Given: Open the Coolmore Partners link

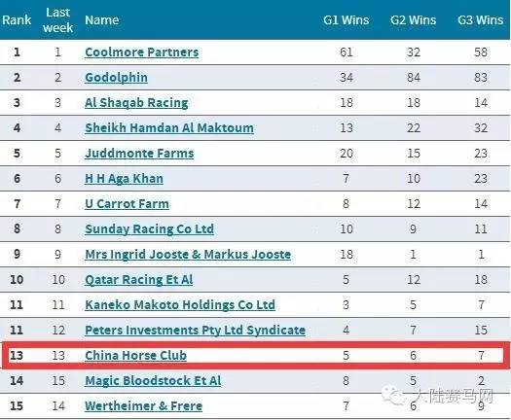Looking at the screenshot, I should tap(142, 52).
